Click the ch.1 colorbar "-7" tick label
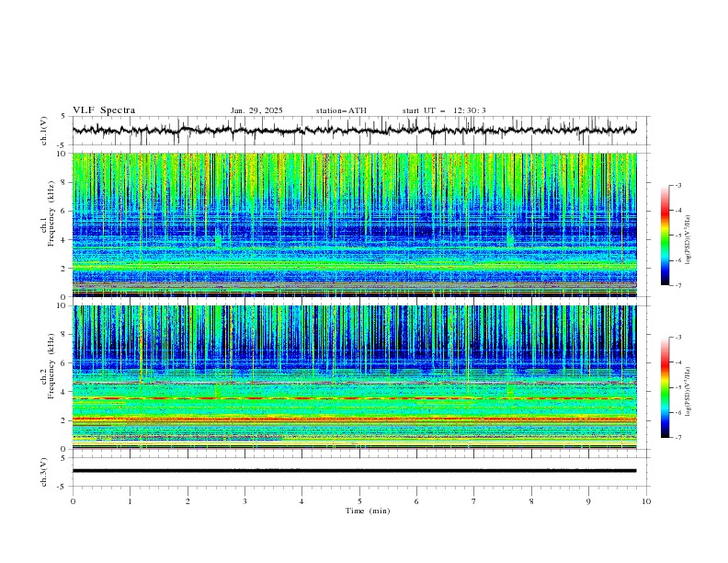 pos(678,285)
